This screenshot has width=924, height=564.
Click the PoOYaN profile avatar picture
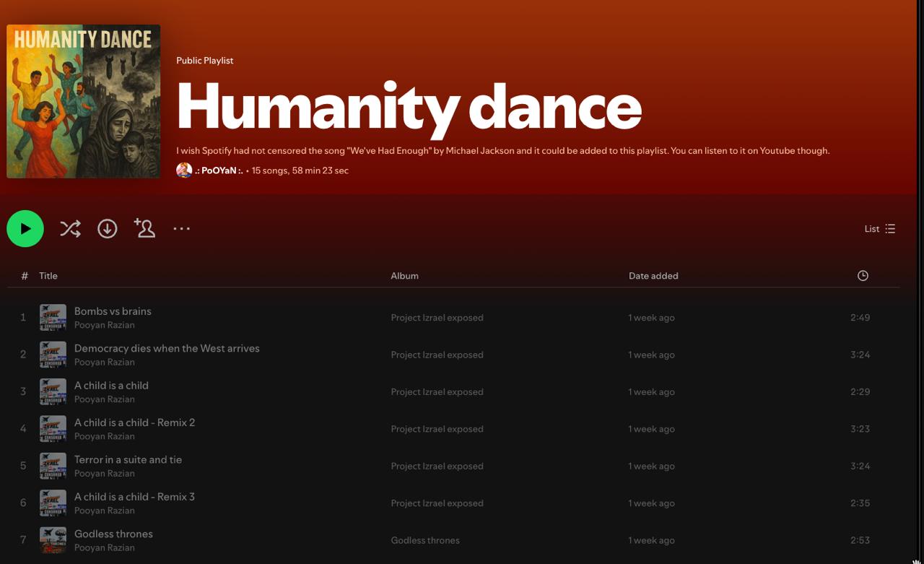[184, 170]
